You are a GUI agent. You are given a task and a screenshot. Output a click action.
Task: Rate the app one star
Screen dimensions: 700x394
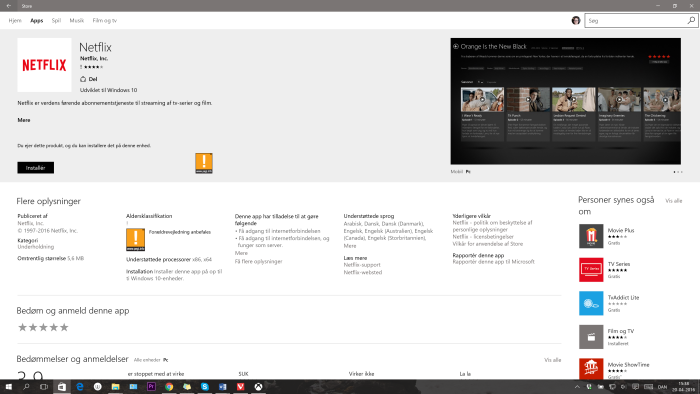click(22, 328)
